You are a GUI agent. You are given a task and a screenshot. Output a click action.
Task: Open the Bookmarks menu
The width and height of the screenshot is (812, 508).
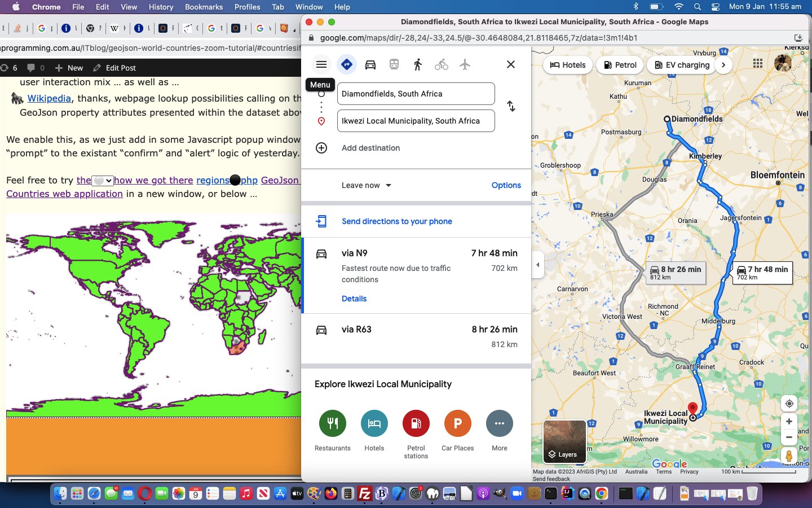[204, 7]
